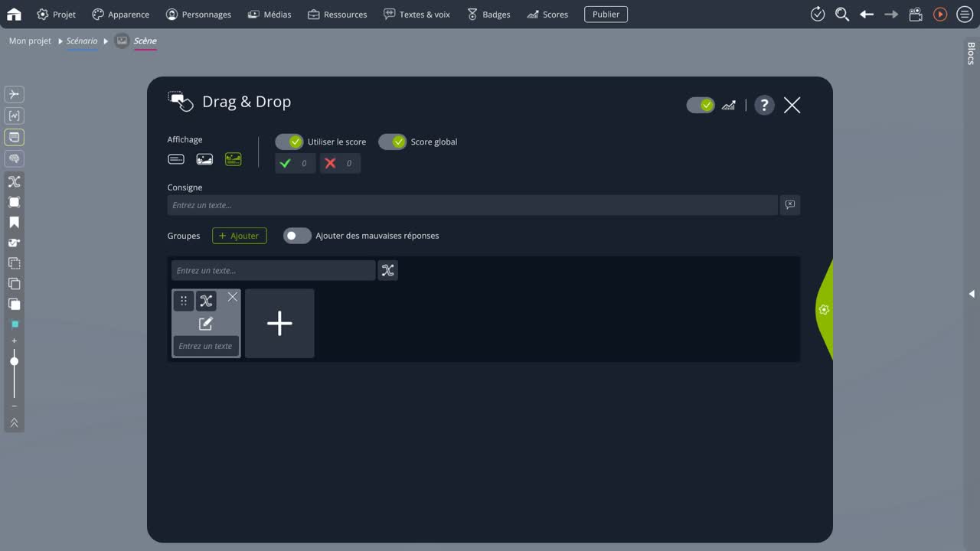Click the Consigne text field
Image resolution: width=980 pixels, height=551 pixels.
tap(472, 205)
